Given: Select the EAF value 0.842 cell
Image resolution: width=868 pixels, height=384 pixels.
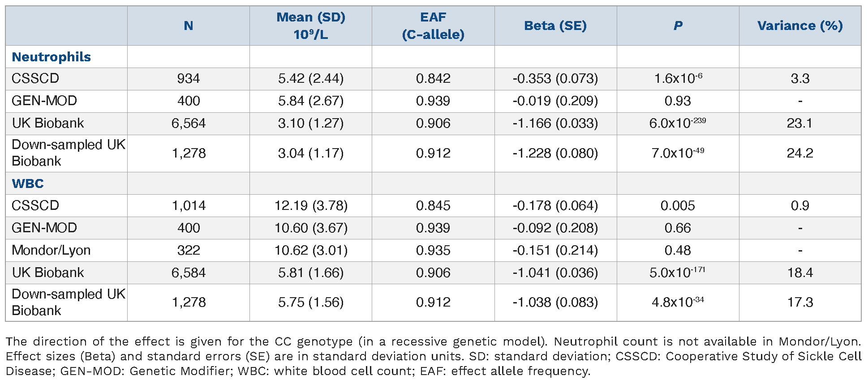Looking at the screenshot, I should click(x=433, y=79).
